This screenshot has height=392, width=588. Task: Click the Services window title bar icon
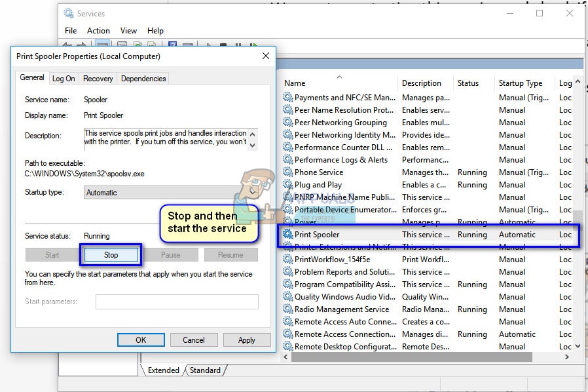click(x=69, y=13)
